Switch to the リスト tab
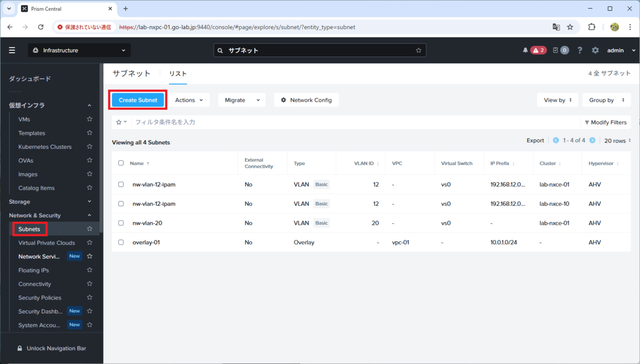Screen dimensions: 640x364 [x=178, y=74]
